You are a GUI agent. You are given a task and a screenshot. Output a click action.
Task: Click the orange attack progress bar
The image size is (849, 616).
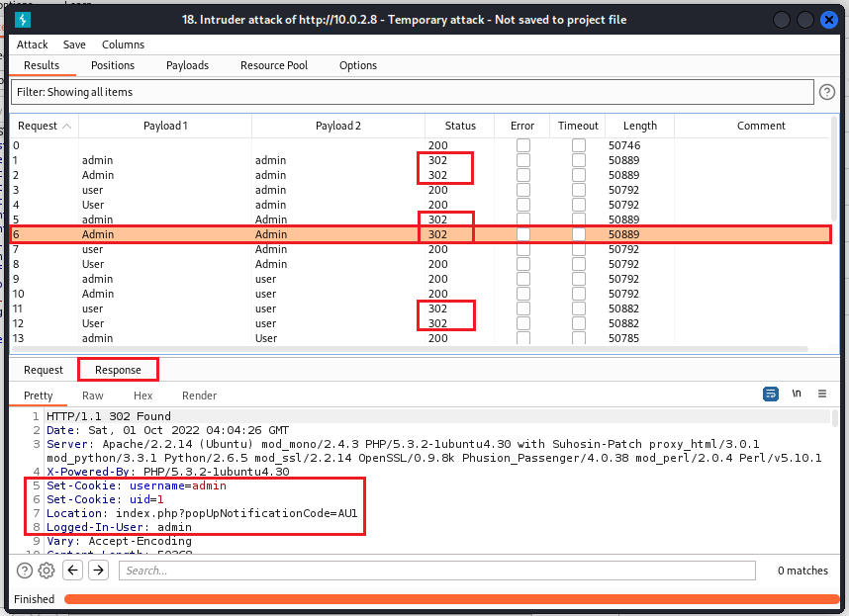451,599
